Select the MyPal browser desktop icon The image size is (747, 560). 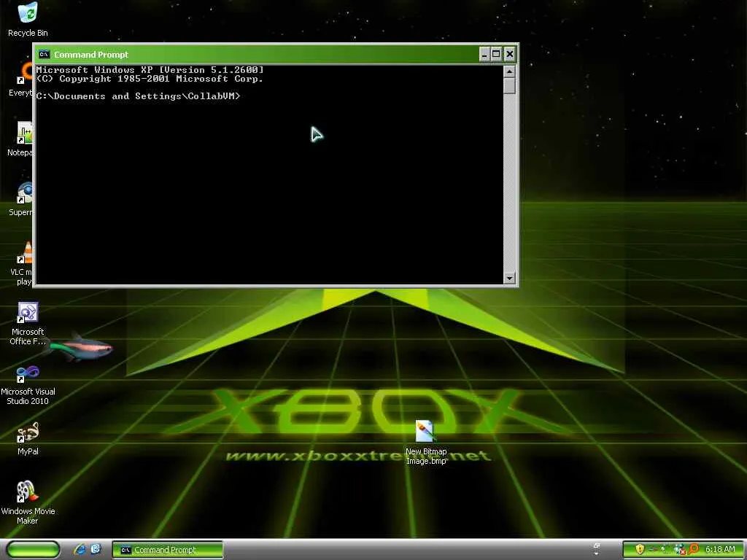[x=28, y=438]
